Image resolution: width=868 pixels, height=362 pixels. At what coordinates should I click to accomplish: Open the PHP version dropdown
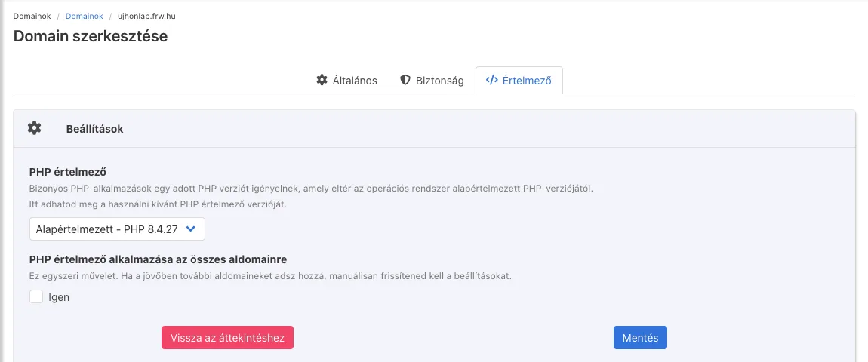click(117, 229)
